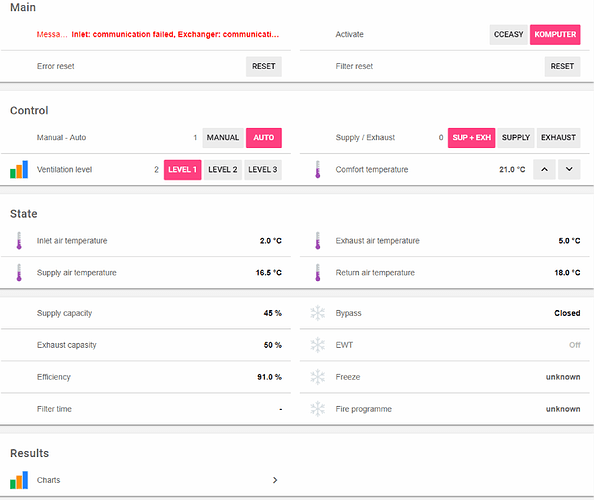This screenshot has width=594, height=500.
Task: Select ventilation LEVEL 3
Action: tap(263, 169)
